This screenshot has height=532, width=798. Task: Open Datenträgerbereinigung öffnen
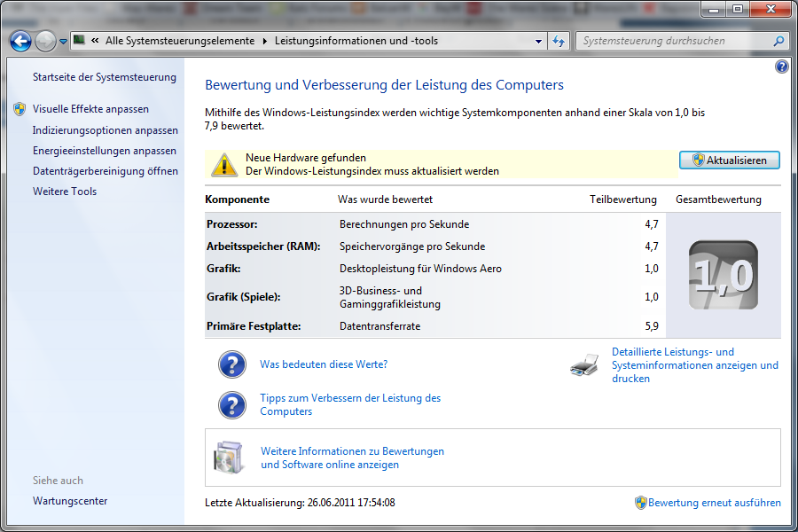(x=106, y=171)
